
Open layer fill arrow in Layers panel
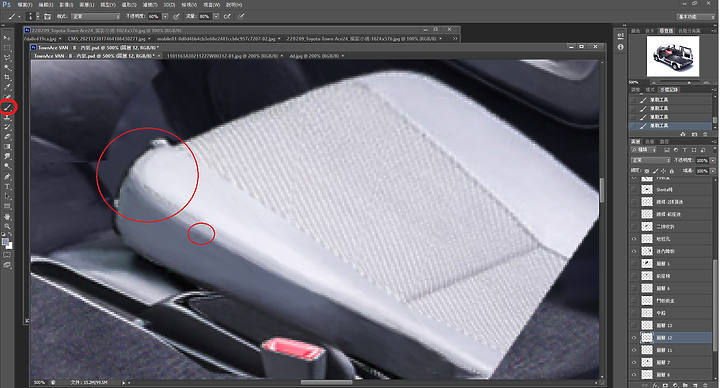tap(713, 171)
